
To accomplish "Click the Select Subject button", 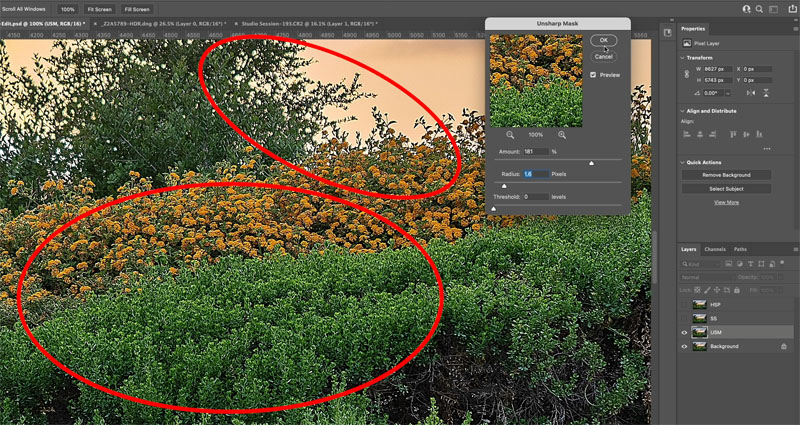I will [726, 189].
